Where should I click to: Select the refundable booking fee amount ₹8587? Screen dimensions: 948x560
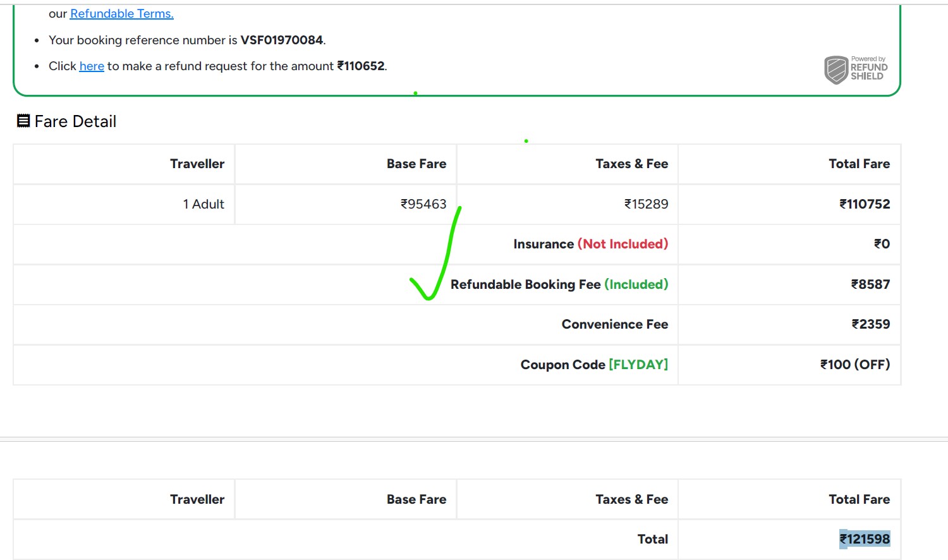pos(870,284)
